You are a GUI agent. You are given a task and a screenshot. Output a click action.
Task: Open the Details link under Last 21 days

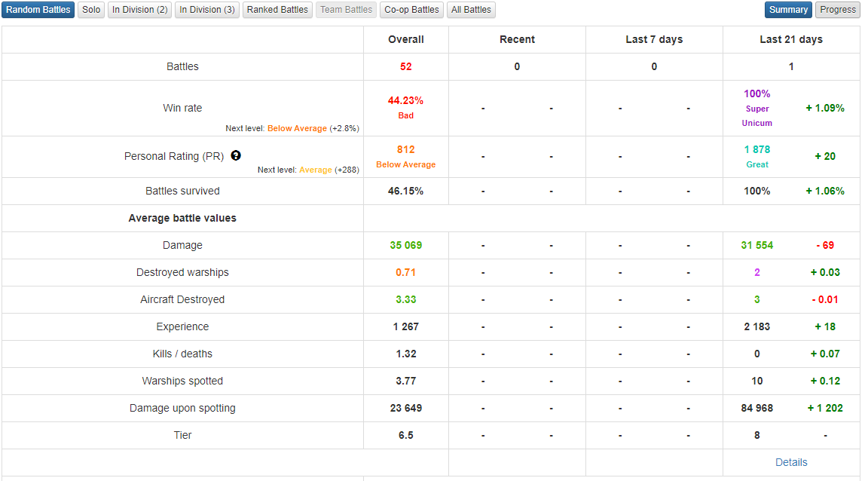click(791, 462)
